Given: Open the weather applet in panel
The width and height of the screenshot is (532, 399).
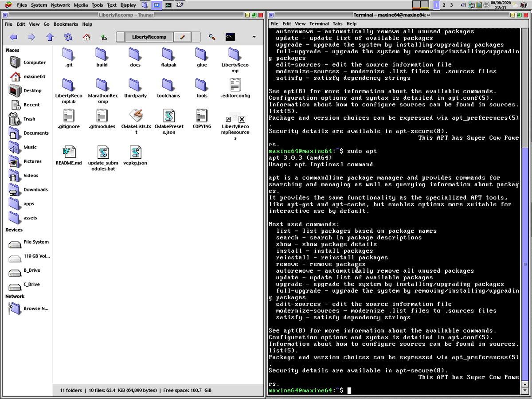Looking at the screenshot, I should [x=514, y=5].
